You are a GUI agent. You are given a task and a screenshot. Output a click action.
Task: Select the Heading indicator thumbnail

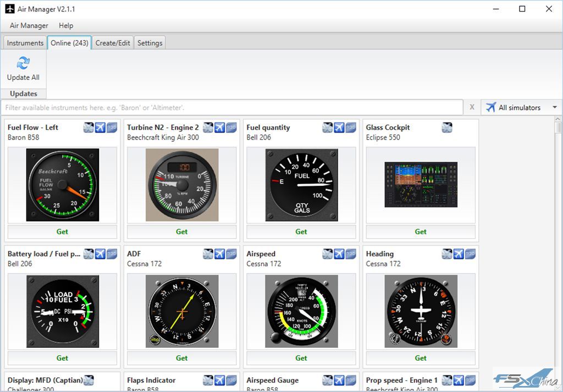coord(421,311)
